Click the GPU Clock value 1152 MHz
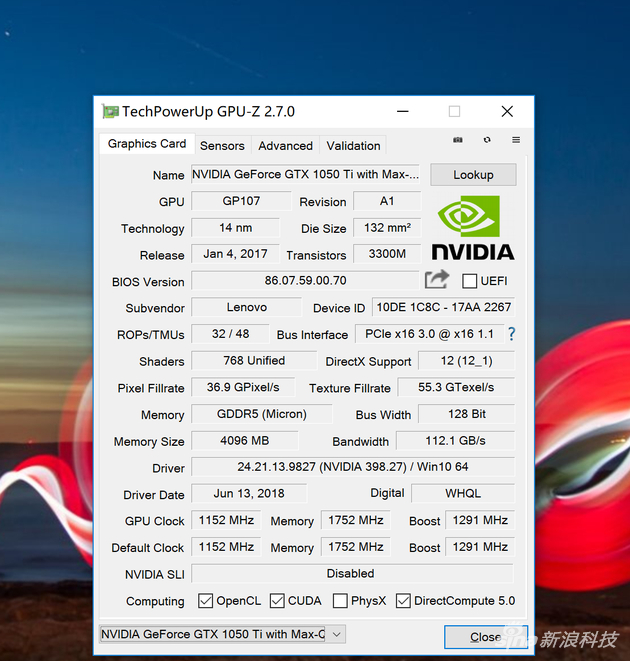The image size is (630, 661). tap(226, 520)
